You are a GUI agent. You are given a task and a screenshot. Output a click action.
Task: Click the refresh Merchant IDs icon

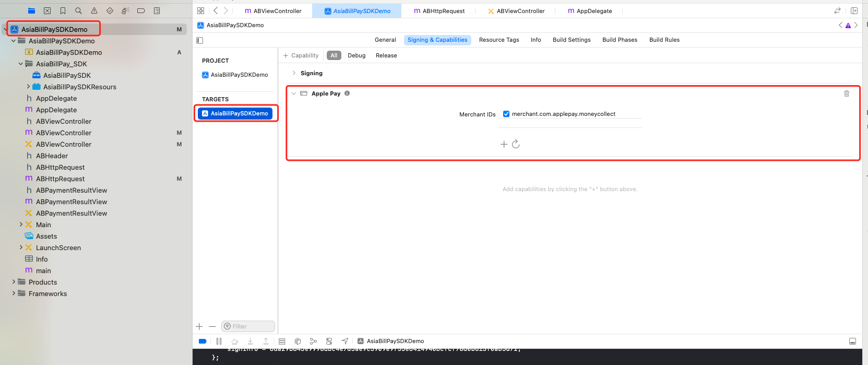coord(516,144)
